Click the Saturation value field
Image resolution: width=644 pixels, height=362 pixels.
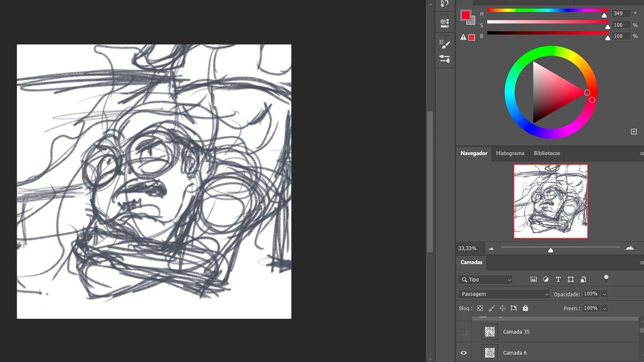tap(621, 25)
